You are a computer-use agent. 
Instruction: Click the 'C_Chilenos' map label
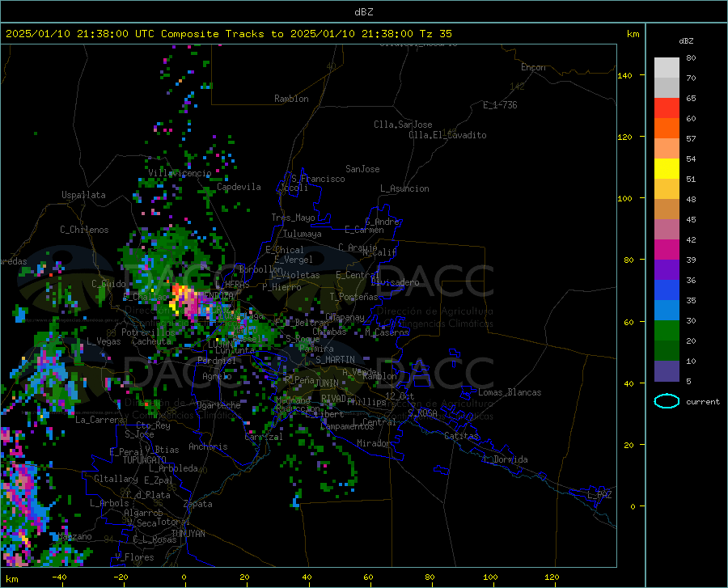pyautogui.click(x=84, y=230)
